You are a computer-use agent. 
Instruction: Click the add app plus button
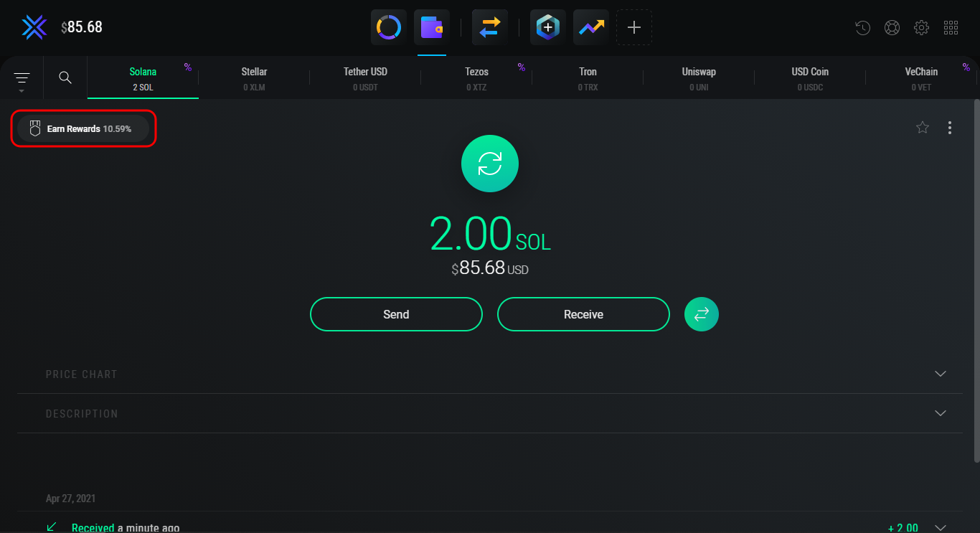coord(634,28)
